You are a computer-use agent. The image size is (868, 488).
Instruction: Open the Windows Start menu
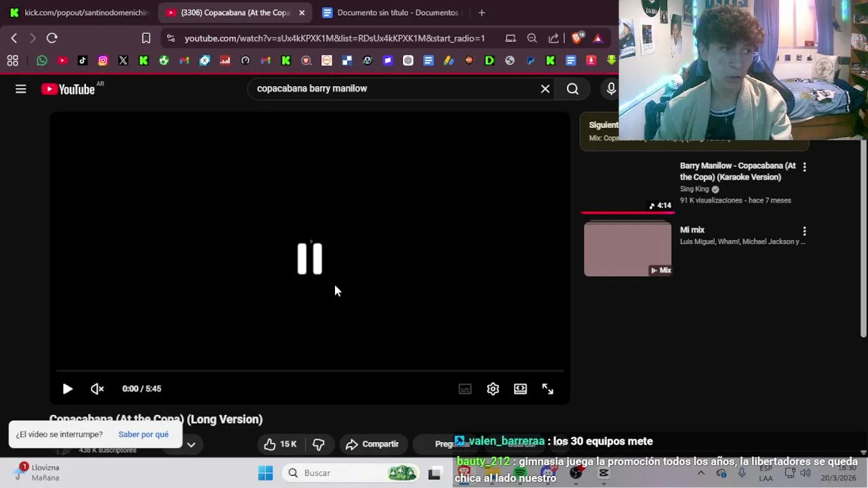[265, 473]
